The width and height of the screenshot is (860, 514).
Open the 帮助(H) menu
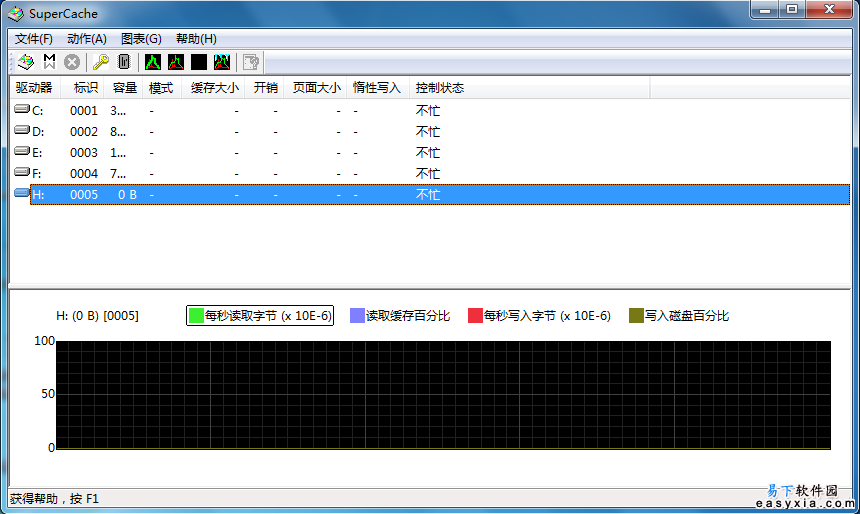tap(196, 39)
